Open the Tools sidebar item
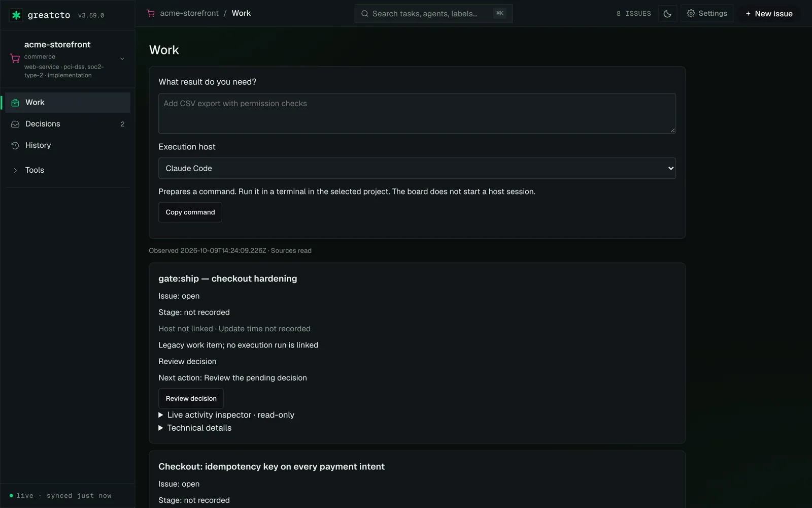This screenshot has height=508, width=812. (67, 170)
